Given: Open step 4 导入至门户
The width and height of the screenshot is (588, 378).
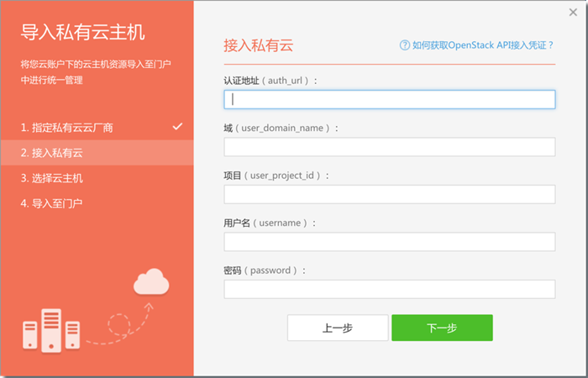Looking at the screenshot, I should (x=52, y=203).
